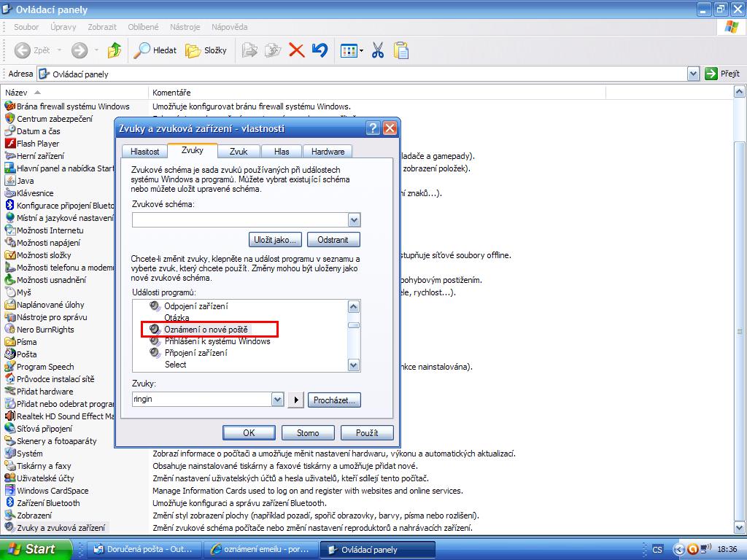Select Java control panel item

20,181
